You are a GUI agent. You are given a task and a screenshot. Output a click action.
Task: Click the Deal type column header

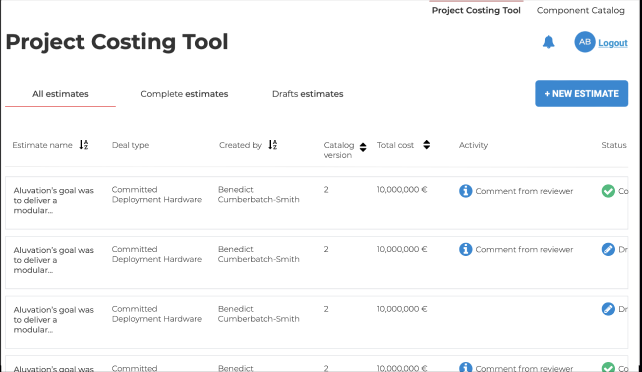point(130,145)
